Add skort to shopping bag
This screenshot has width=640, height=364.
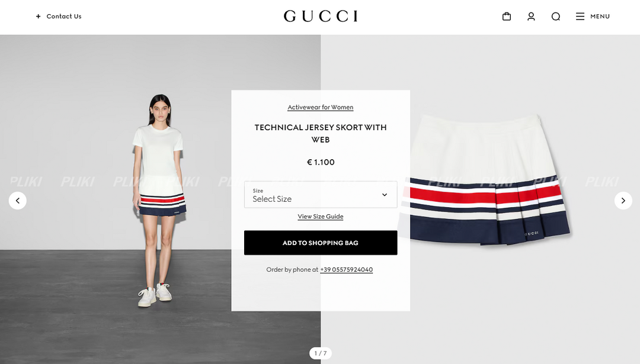321,243
